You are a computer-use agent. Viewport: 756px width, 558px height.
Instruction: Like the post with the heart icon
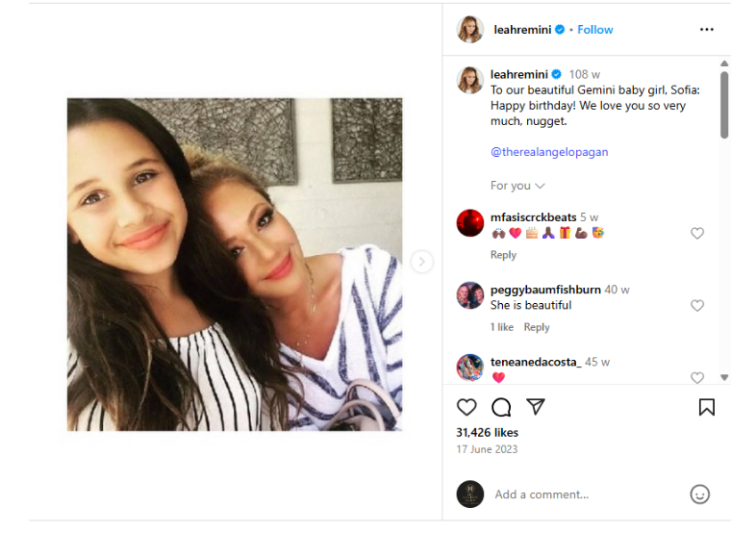(466, 407)
